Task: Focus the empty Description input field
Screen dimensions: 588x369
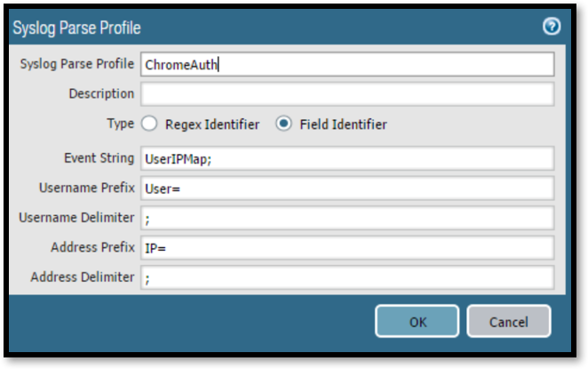Action: [346, 94]
